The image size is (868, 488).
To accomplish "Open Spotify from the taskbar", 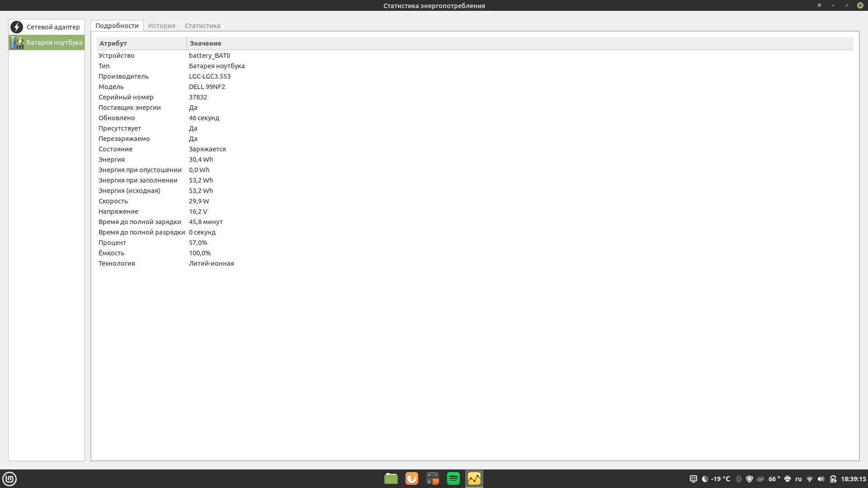I will [453, 479].
